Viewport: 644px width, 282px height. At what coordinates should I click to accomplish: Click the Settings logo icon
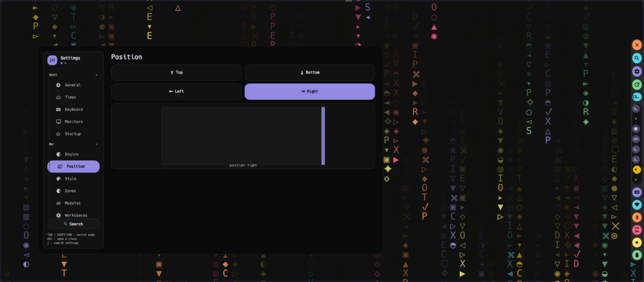(x=52, y=60)
